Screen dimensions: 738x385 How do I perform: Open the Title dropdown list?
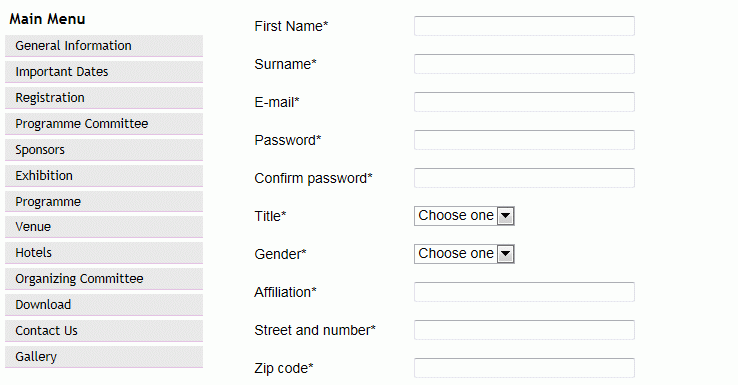pyautogui.click(x=464, y=216)
